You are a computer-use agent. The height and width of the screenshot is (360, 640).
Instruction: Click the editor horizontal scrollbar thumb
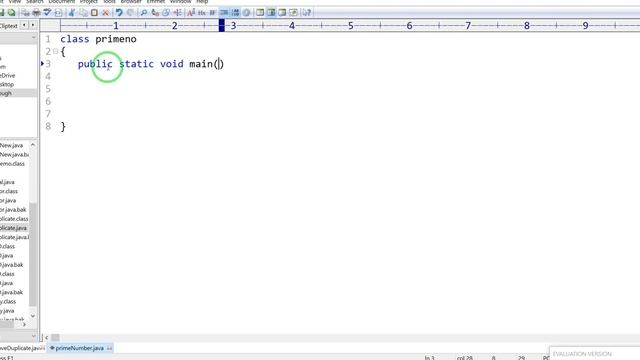click(55, 338)
